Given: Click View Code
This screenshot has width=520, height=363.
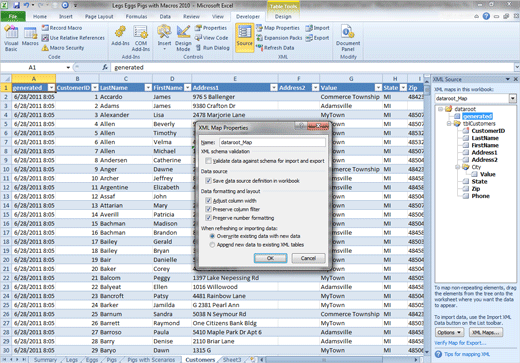Looking at the screenshot, I should tap(212, 38).
